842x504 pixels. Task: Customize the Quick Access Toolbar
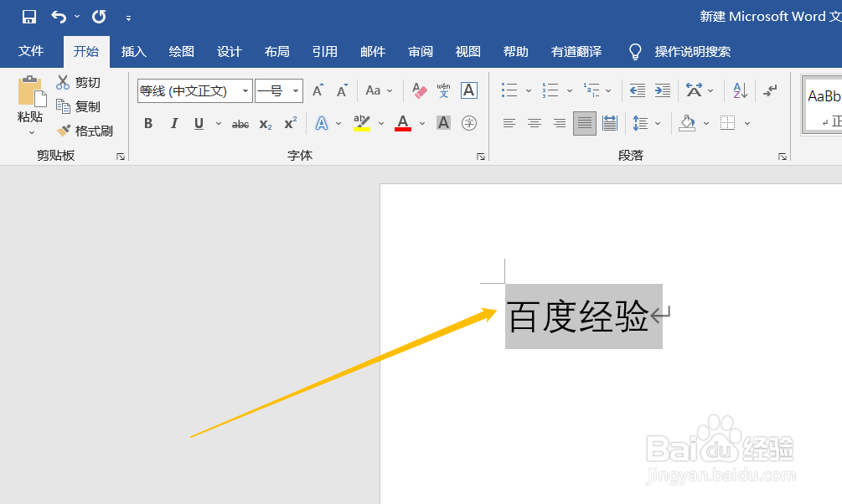(x=128, y=18)
